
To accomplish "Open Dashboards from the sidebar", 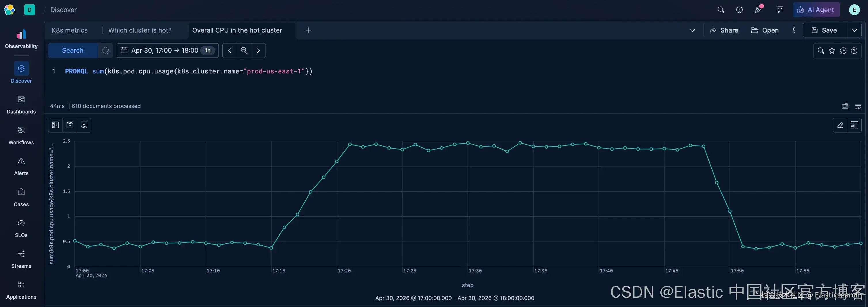I will coord(21,105).
